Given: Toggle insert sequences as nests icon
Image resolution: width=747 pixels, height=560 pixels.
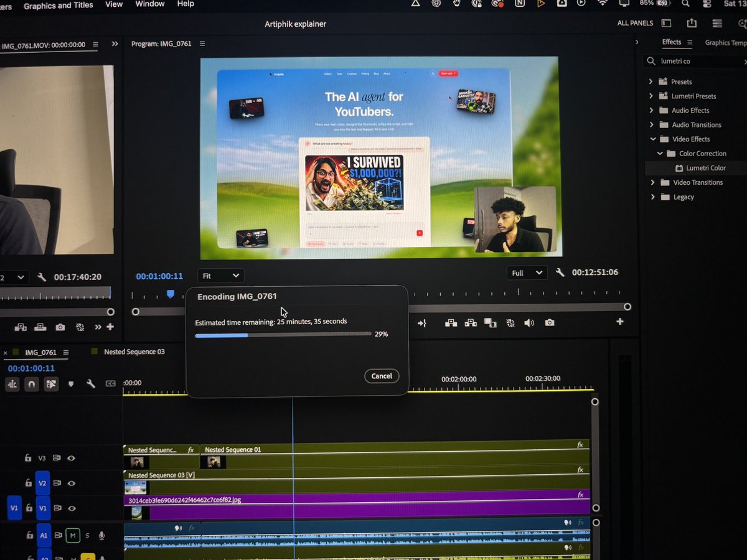Looking at the screenshot, I should tap(12, 385).
